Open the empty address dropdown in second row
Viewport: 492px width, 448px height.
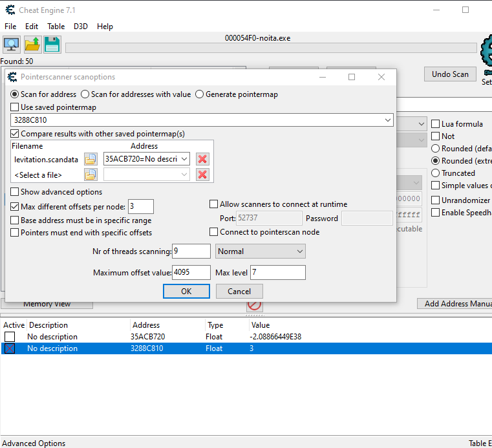184,175
